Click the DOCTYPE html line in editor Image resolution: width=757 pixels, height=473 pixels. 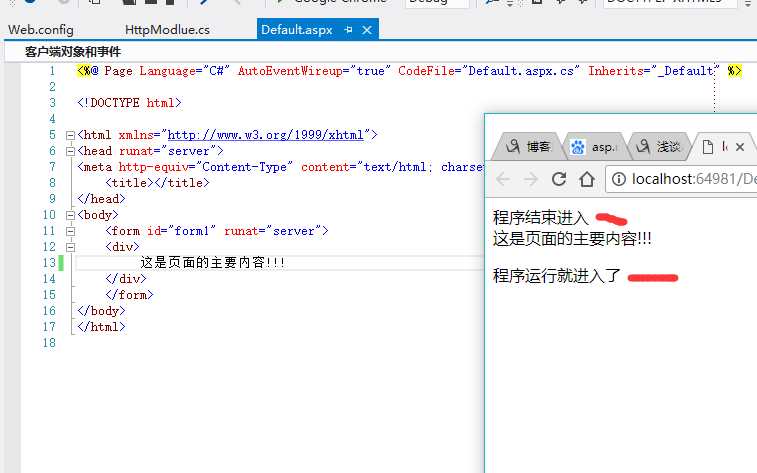click(x=129, y=103)
